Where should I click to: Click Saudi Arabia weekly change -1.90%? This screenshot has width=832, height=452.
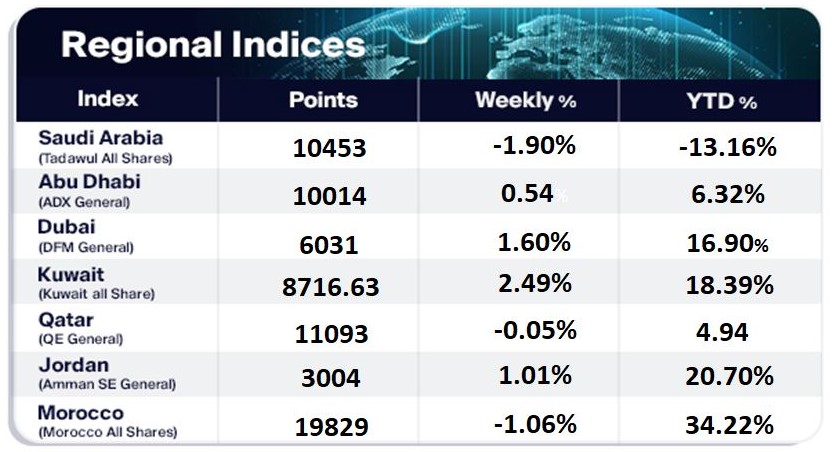pos(534,146)
